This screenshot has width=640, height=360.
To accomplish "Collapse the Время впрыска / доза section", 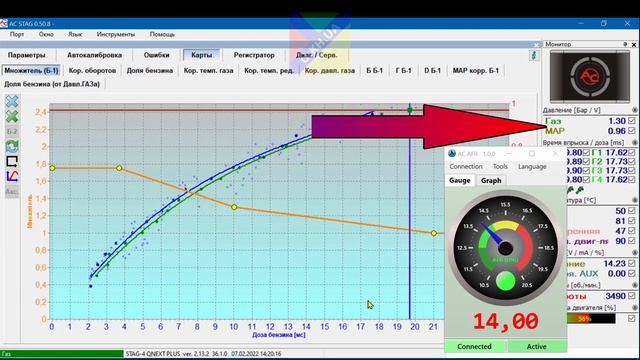I will point(635,143).
